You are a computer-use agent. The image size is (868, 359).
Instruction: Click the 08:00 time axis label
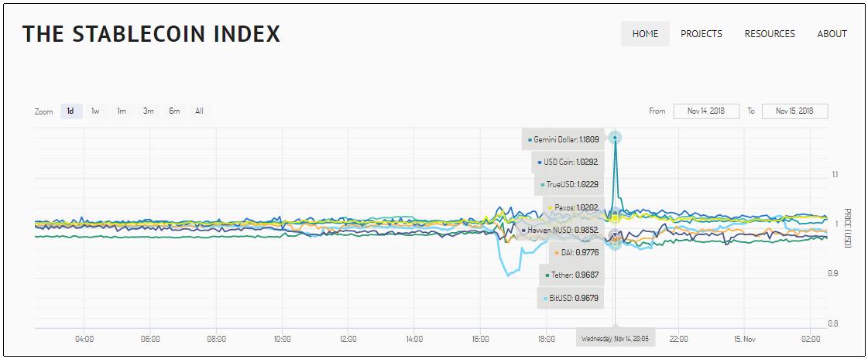216,339
